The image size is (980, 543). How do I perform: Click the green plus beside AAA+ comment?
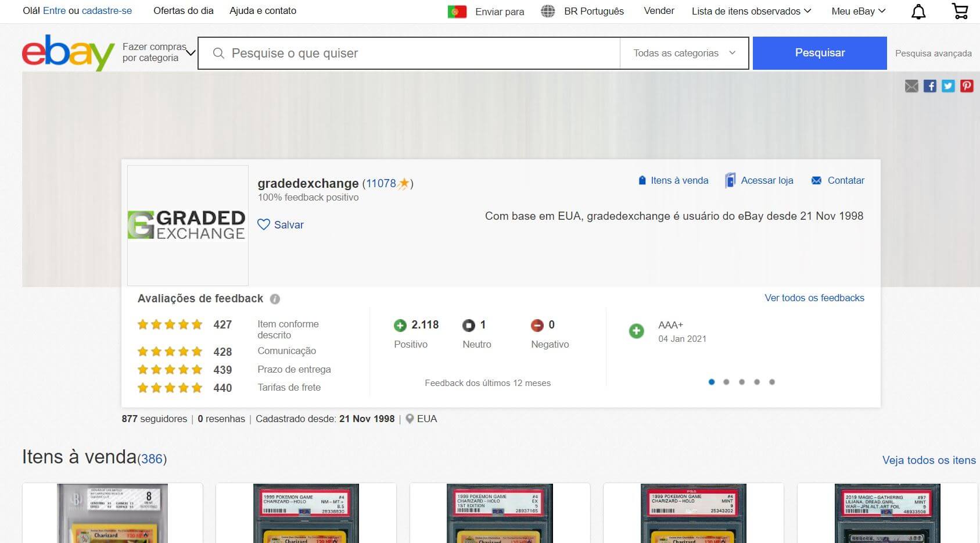click(636, 331)
